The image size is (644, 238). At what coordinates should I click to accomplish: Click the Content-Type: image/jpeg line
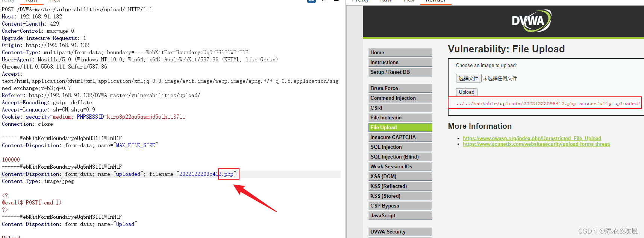[x=38, y=181]
